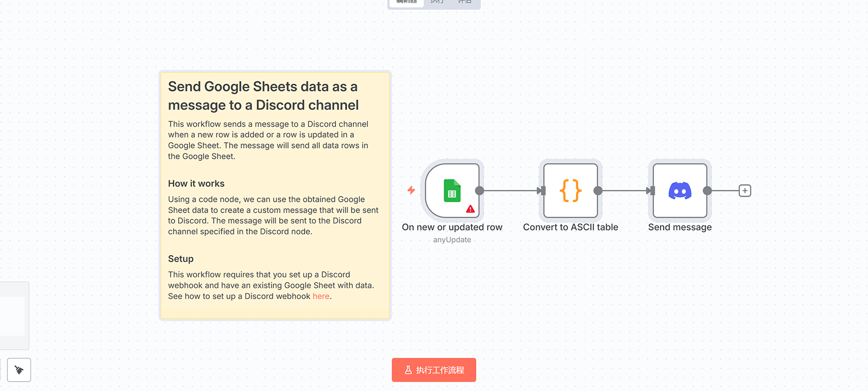Click output dot of Discord node
This screenshot has width=868, height=391.
[707, 191]
